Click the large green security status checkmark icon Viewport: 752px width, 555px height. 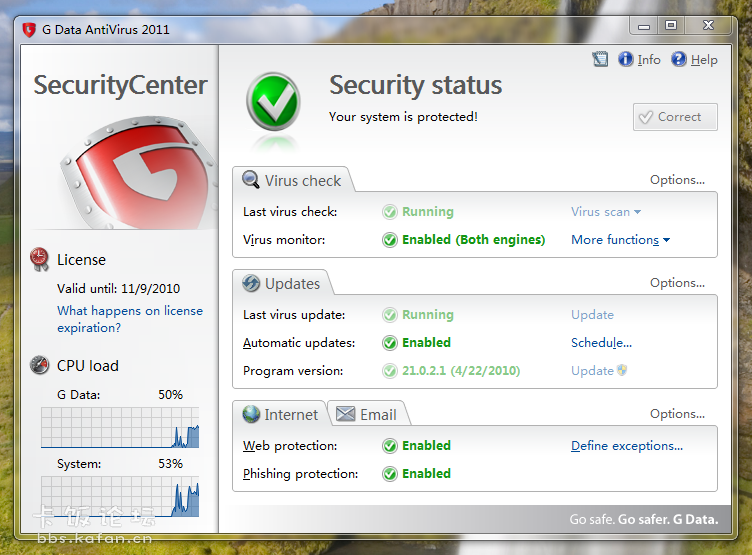(273, 101)
